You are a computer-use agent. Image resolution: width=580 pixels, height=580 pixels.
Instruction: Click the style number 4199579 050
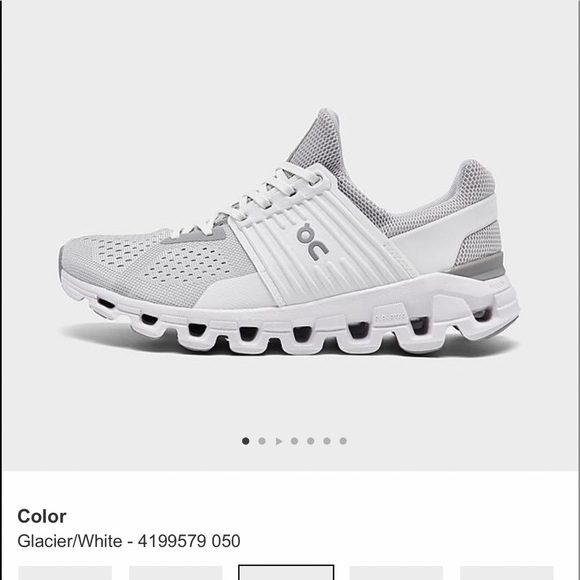[189, 541]
